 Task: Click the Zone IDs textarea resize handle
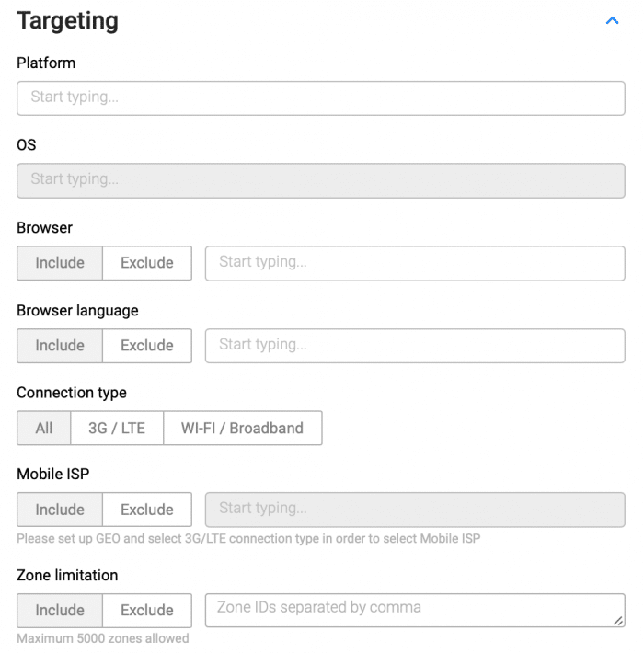(618, 622)
